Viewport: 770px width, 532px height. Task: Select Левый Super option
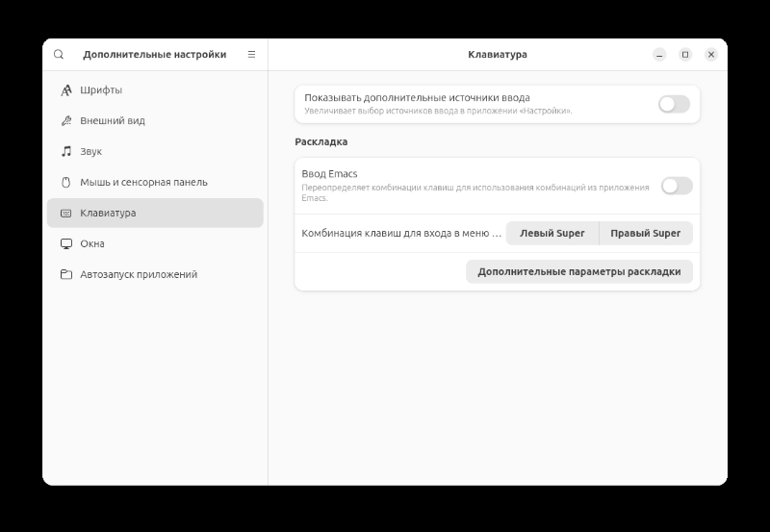point(552,233)
